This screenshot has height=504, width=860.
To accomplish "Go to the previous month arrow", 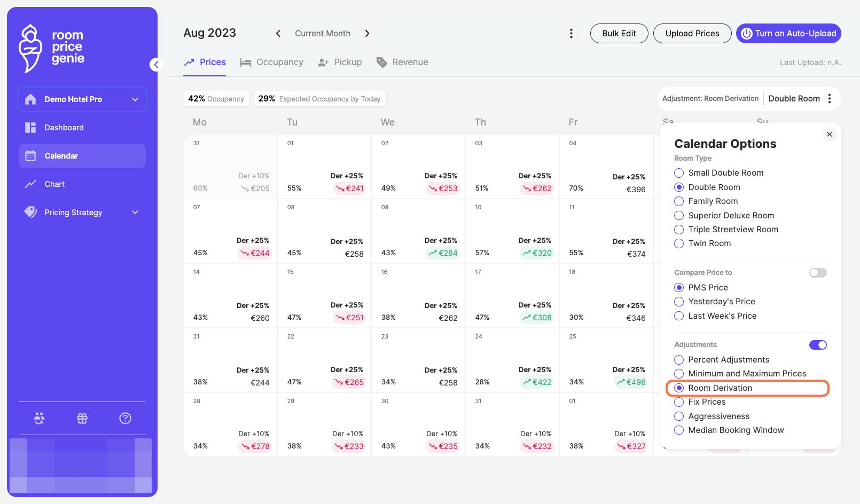I will pyautogui.click(x=278, y=33).
